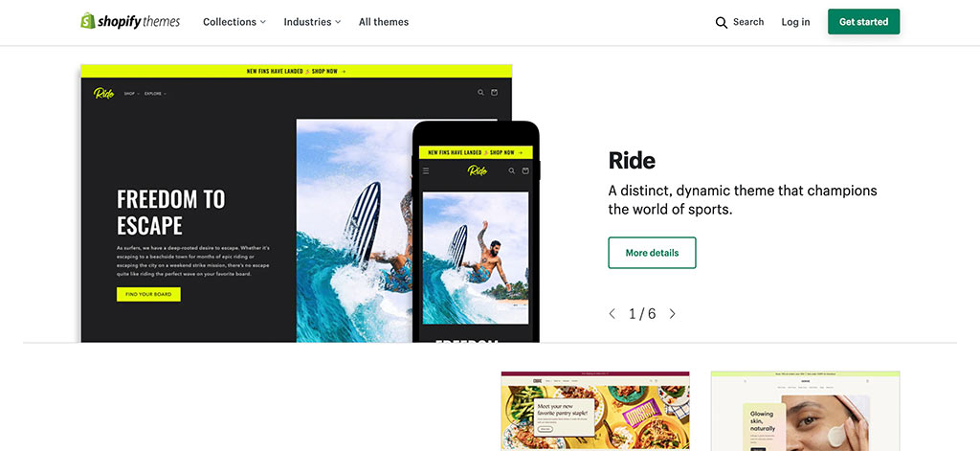Image resolution: width=980 pixels, height=451 pixels.
Task: Click the Log in link
Action: [x=795, y=22]
